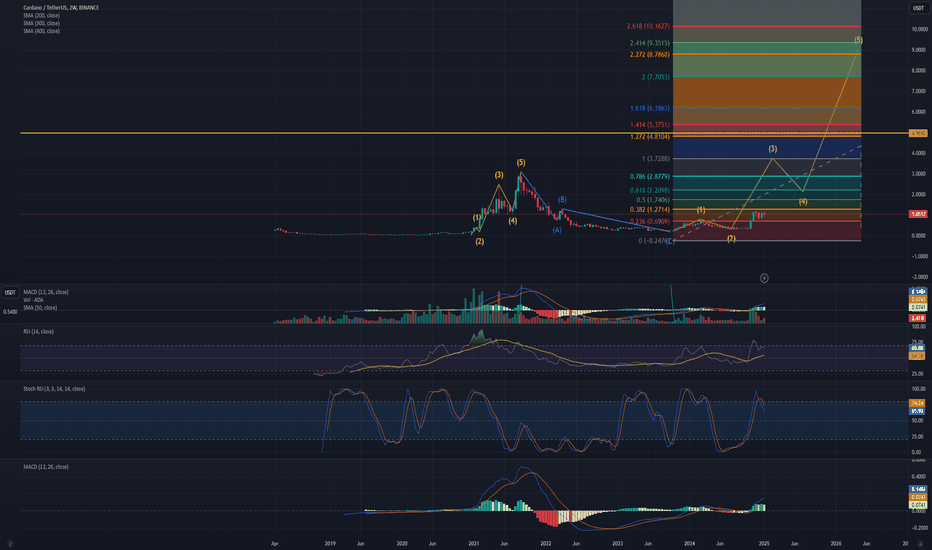Click the 2 (7.7053) Fibonacci level label

click(x=656, y=77)
